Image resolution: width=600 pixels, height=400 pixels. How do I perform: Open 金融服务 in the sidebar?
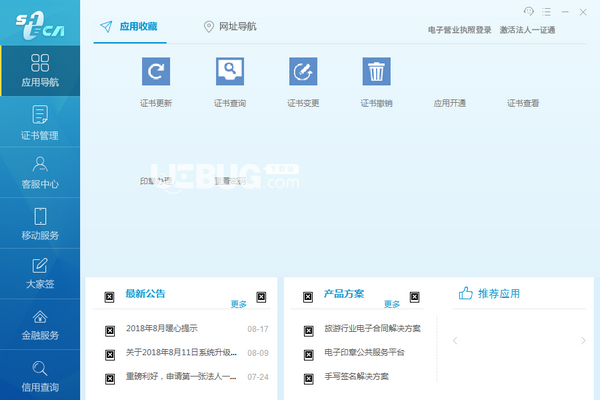tap(40, 325)
